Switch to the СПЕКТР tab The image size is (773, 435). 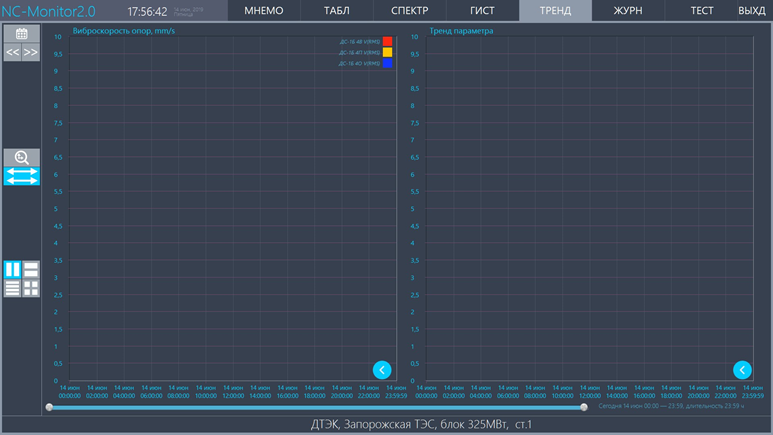(x=410, y=10)
